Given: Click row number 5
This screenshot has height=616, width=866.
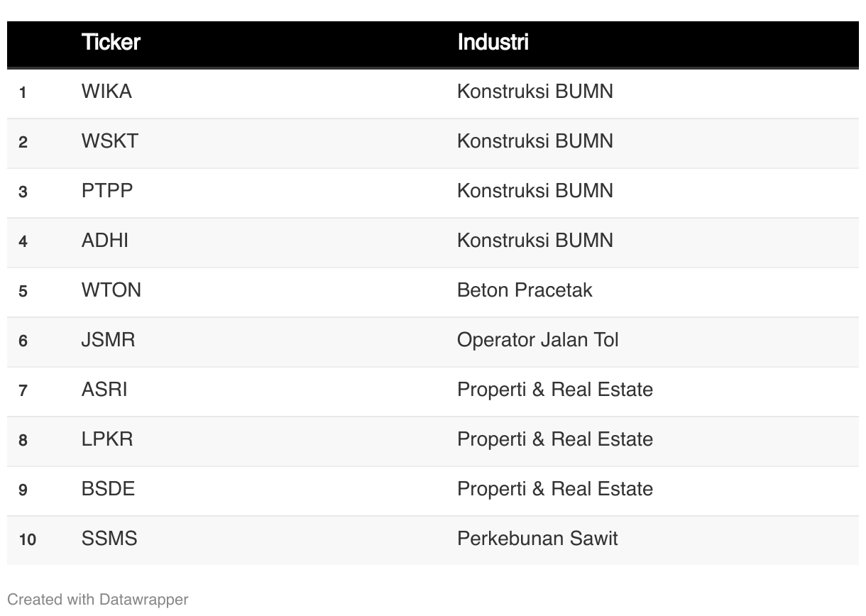Looking at the screenshot, I should pos(23,291).
